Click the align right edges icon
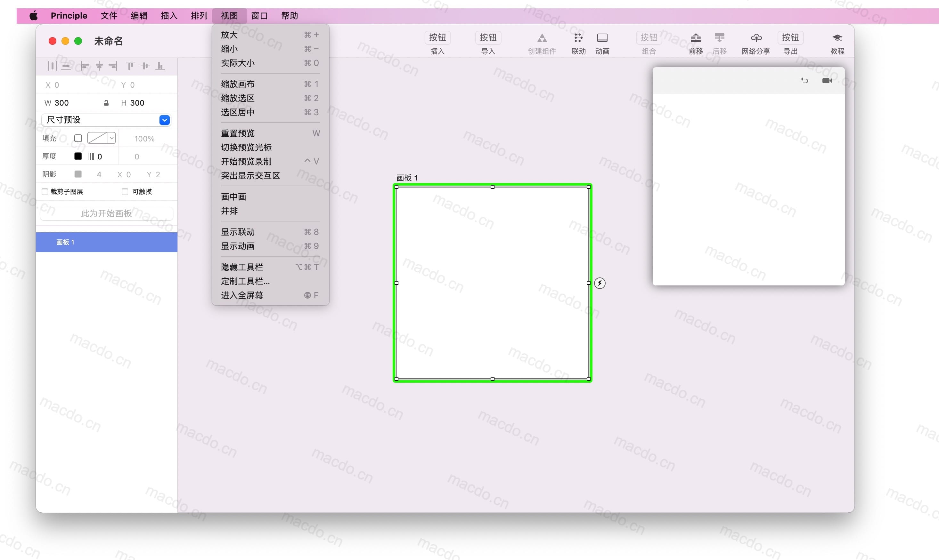The height and width of the screenshot is (560, 939). pyautogui.click(x=113, y=66)
